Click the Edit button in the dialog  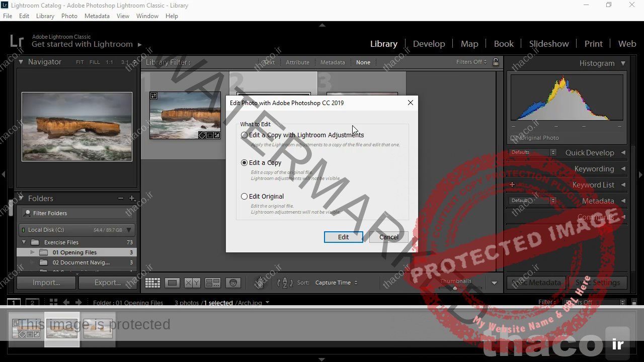coord(343,237)
